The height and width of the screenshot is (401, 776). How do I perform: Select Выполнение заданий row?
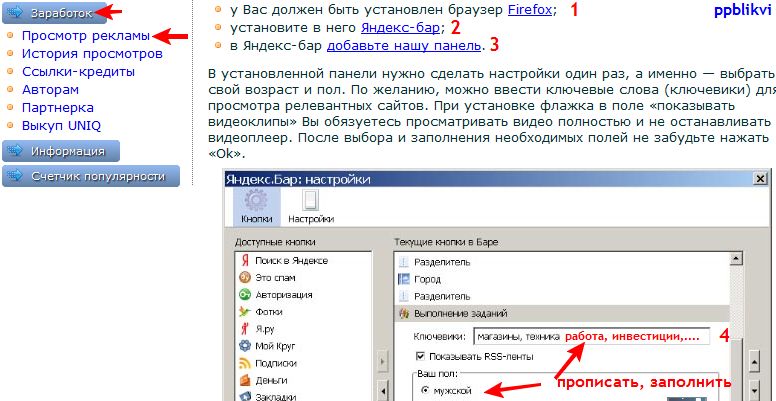pos(563,313)
